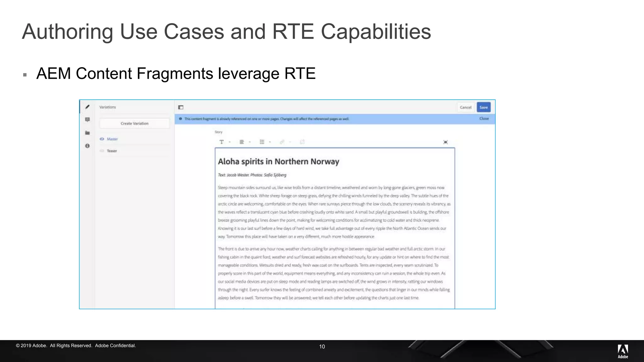This screenshot has width=644, height=362.
Task: Click the info icon in blue notification bar
Action: 180,119
